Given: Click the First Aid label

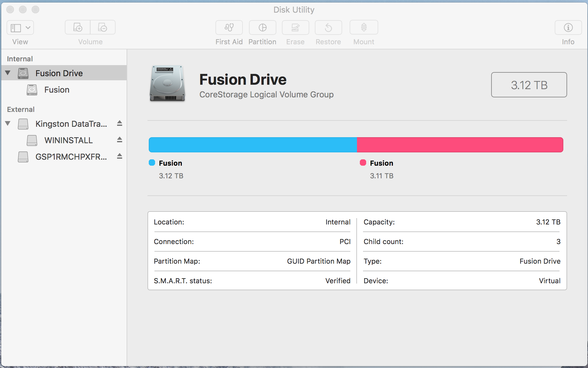Looking at the screenshot, I should pyautogui.click(x=229, y=42).
